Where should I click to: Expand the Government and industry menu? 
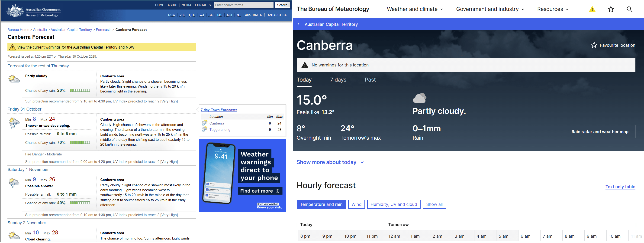(x=490, y=9)
